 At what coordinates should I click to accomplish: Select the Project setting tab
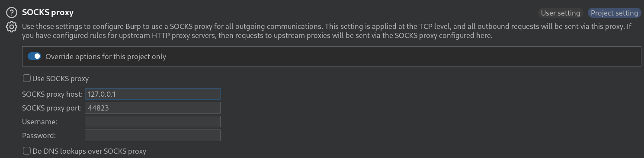point(614,13)
